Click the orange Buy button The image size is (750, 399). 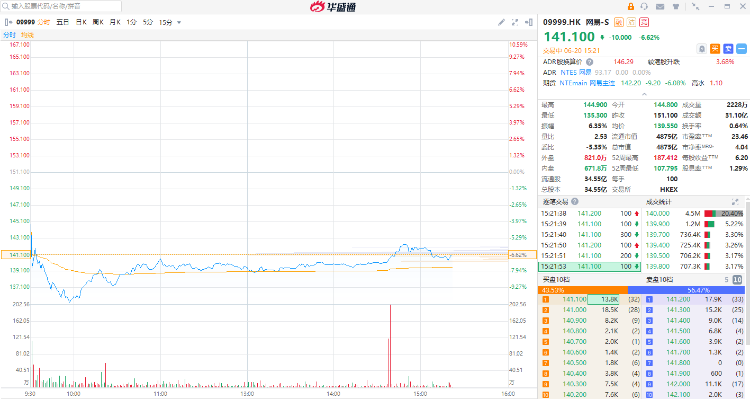click(715, 49)
